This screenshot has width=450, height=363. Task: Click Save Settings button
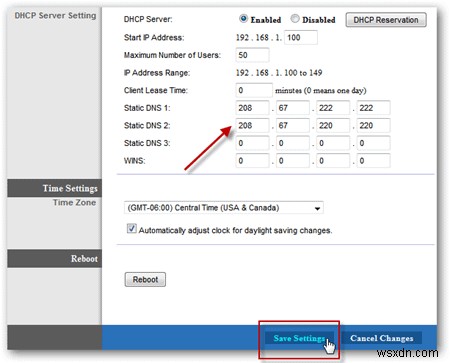point(299,338)
